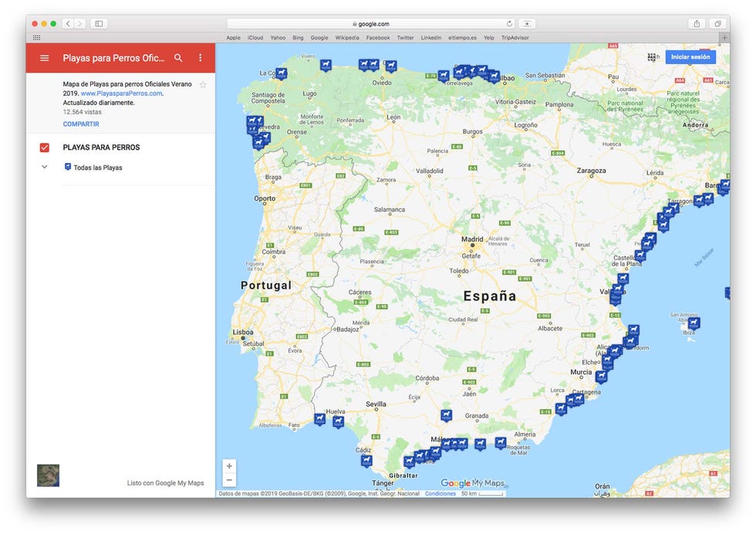Click the Playas para Perros Ofic... title

(114, 58)
